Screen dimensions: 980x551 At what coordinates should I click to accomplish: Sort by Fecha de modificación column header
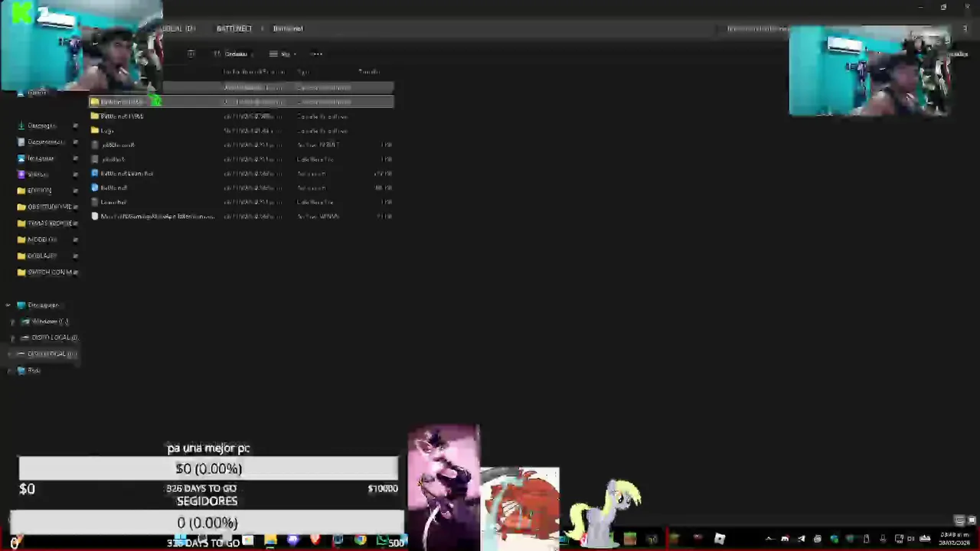[x=253, y=72]
